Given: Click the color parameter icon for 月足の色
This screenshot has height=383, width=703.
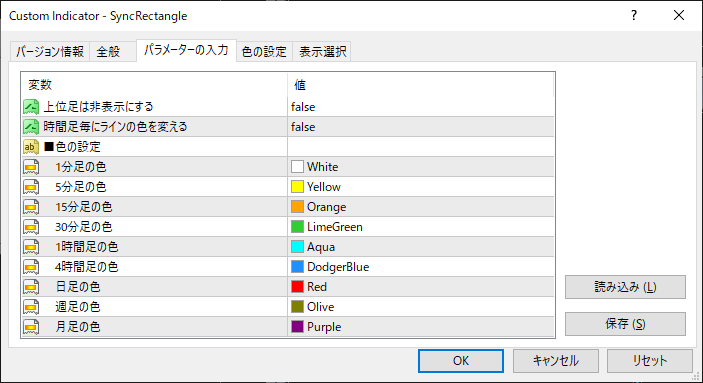Looking at the screenshot, I should point(31,326).
